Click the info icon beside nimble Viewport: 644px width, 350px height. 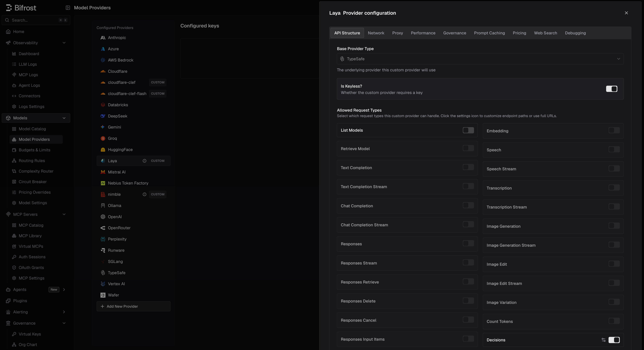click(145, 194)
